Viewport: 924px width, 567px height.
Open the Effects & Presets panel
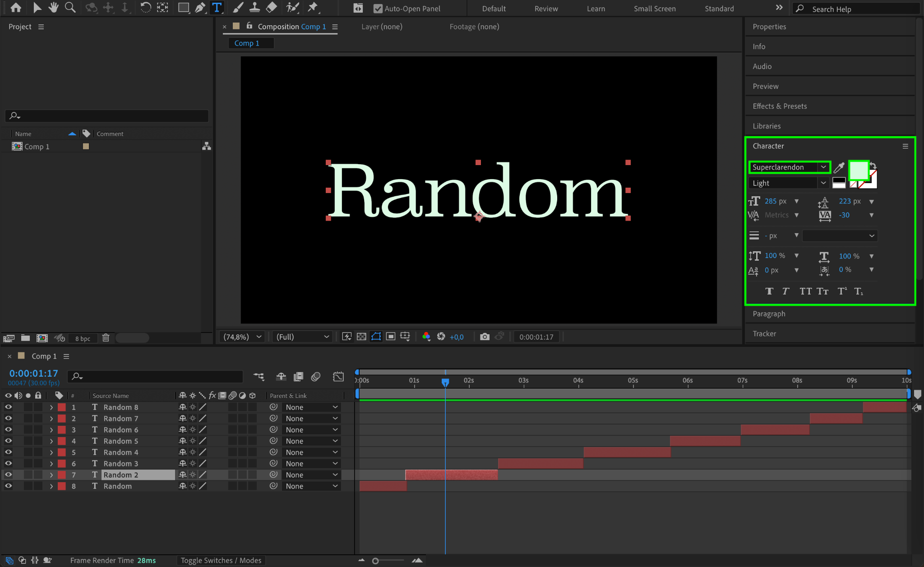pos(779,106)
